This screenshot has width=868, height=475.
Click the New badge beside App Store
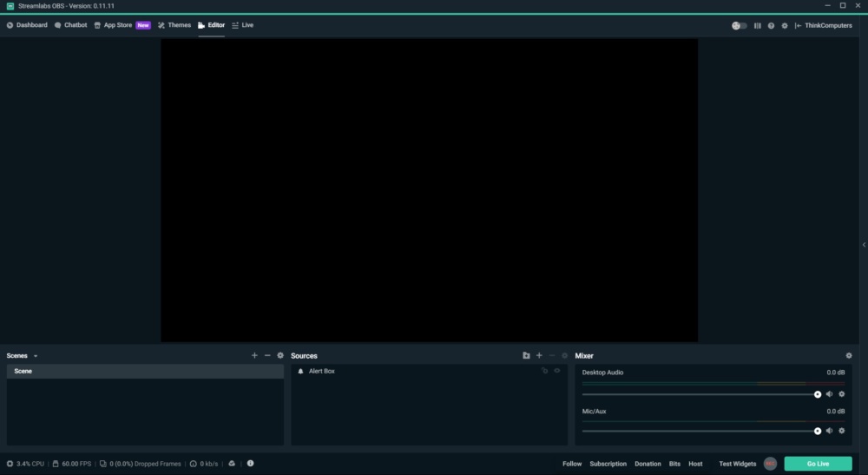click(x=143, y=25)
